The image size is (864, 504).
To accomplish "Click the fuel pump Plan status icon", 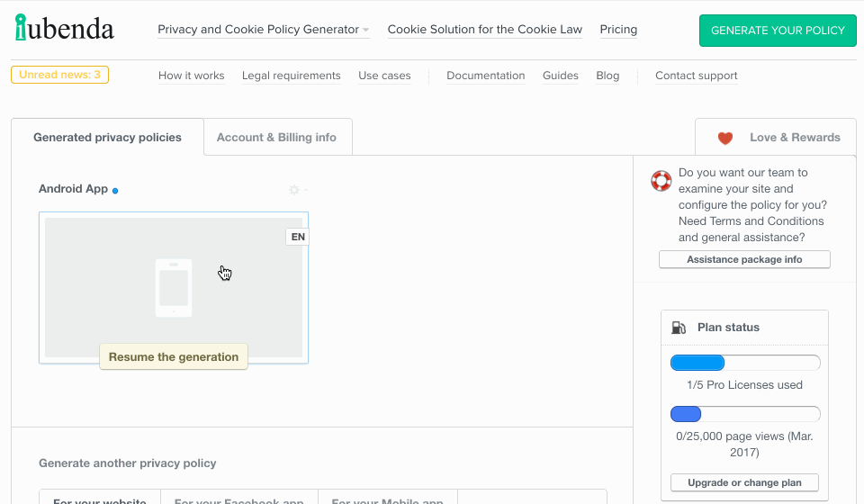I will click(679, 328).
